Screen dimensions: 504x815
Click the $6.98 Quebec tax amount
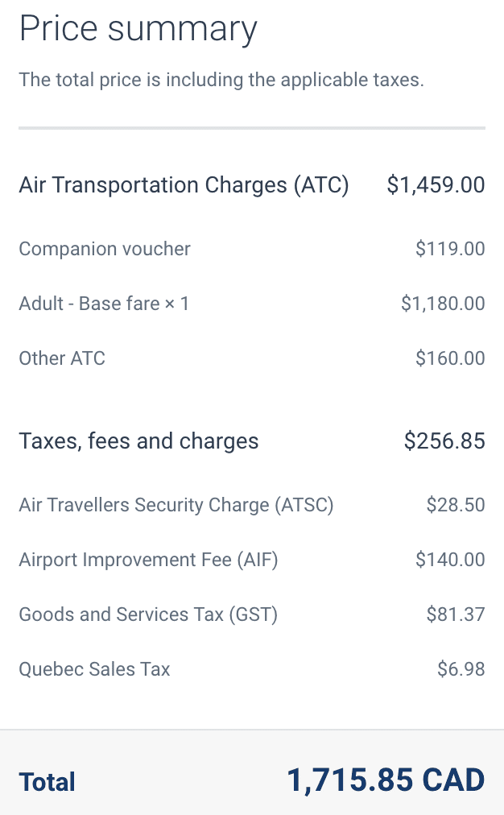coord(461,669)
